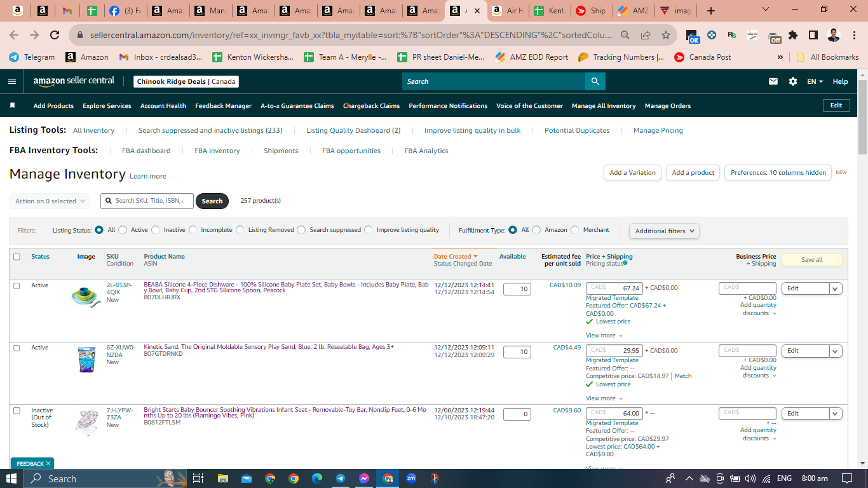Open Chrome side panel icon
Screen dimensions: 868x488
tap(813, 35)
